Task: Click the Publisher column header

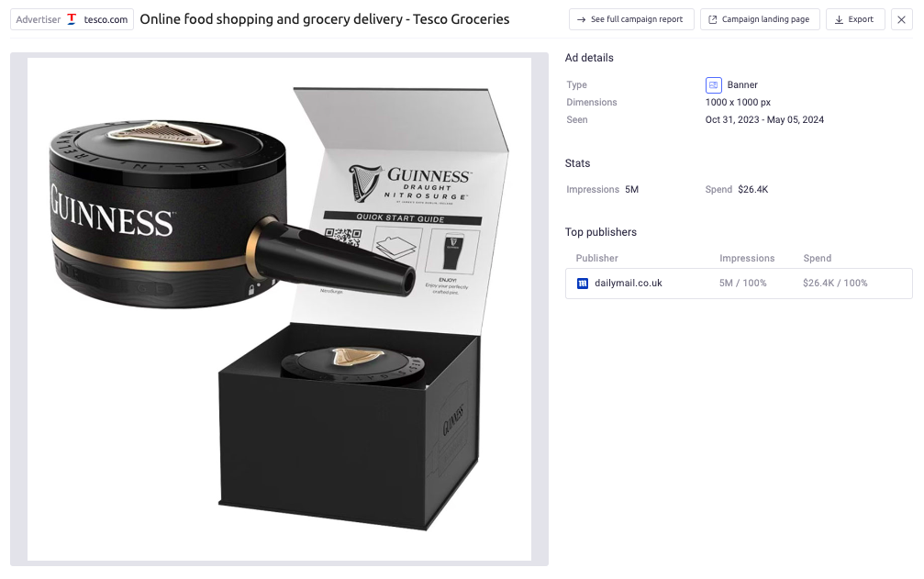Action: pos(596,259)
